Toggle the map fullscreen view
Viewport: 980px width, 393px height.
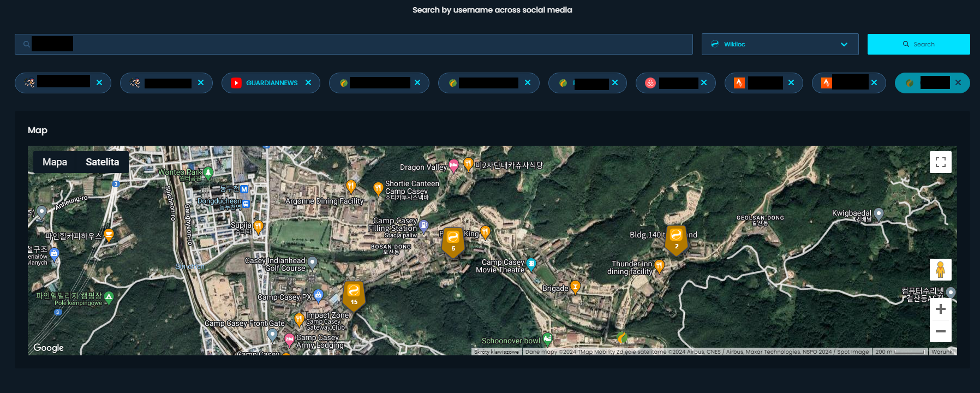coord(940,162)
